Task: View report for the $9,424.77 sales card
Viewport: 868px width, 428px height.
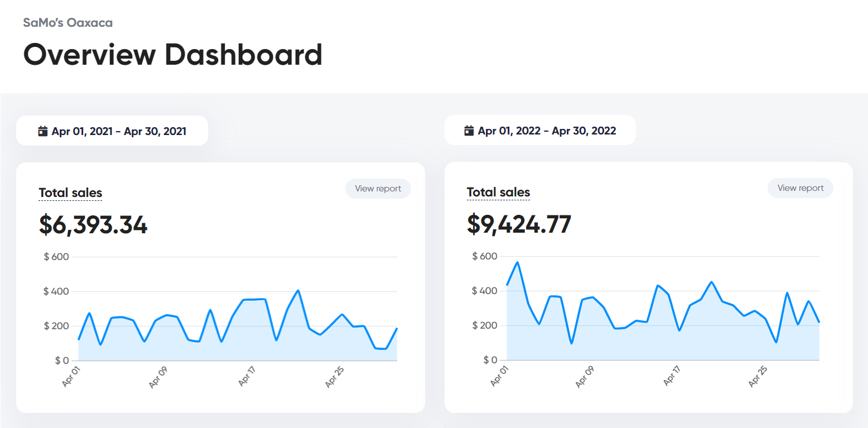Action: point(800,188)
